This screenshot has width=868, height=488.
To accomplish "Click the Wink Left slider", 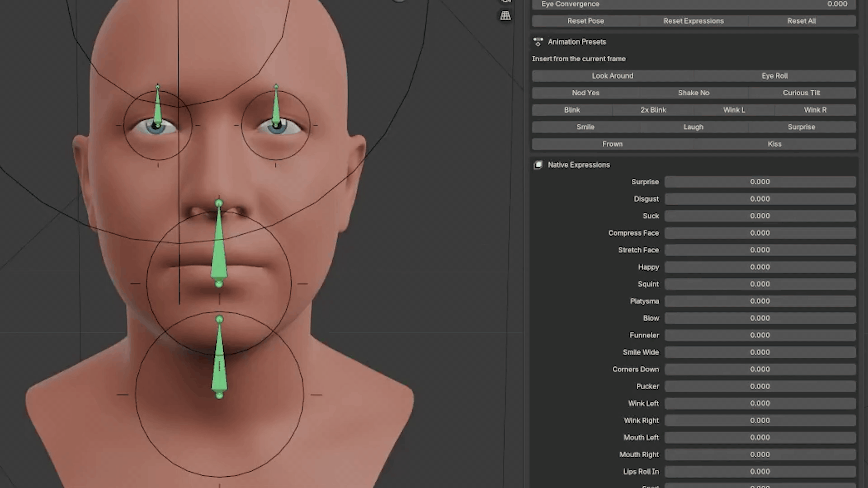I will pyautogui.click(x=760, y=404).
